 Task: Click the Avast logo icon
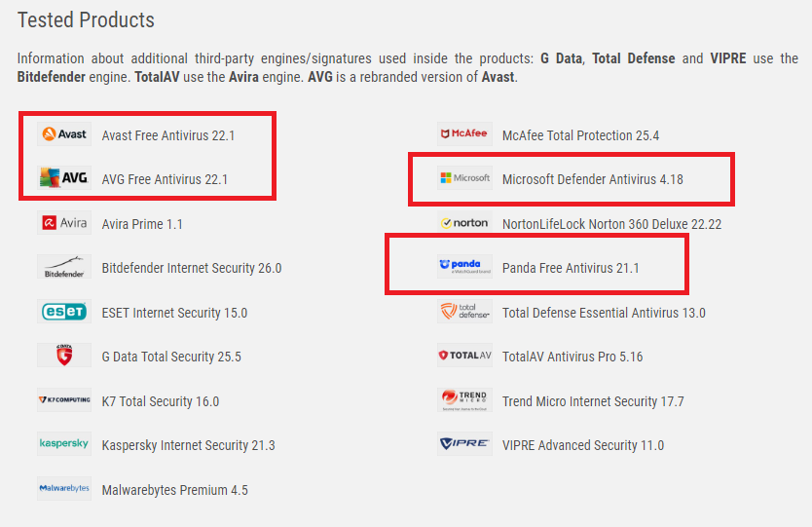[64, 134]
